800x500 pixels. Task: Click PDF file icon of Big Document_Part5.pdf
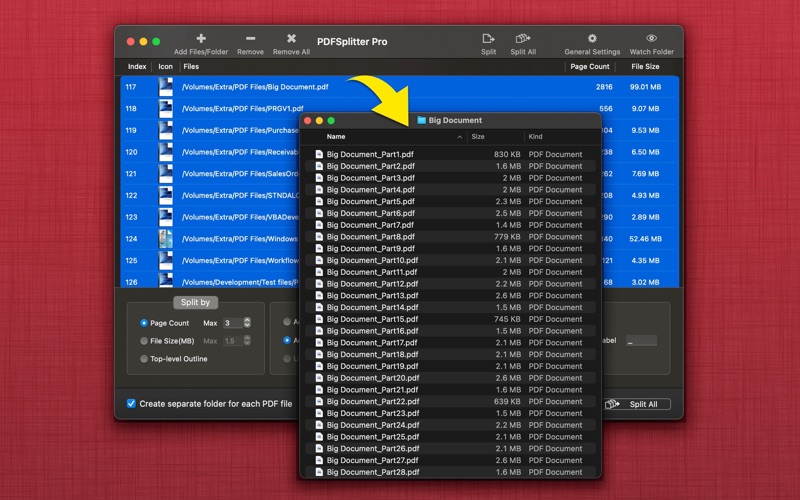(319, 201)
